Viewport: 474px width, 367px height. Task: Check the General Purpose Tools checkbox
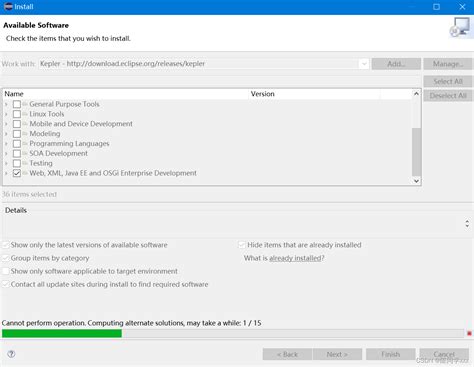17,104
